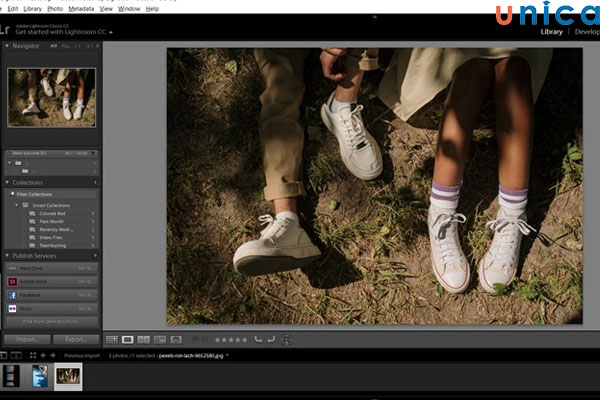Open People view icon in toolbar
This screenshot has height=400, width=600.
(x=176, y=340)
